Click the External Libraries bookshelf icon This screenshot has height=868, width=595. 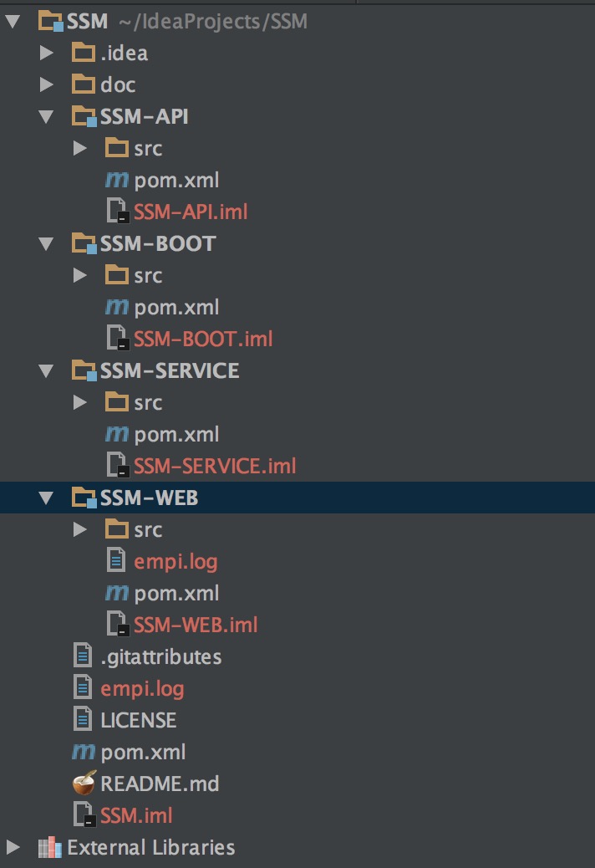click(50, 847)
